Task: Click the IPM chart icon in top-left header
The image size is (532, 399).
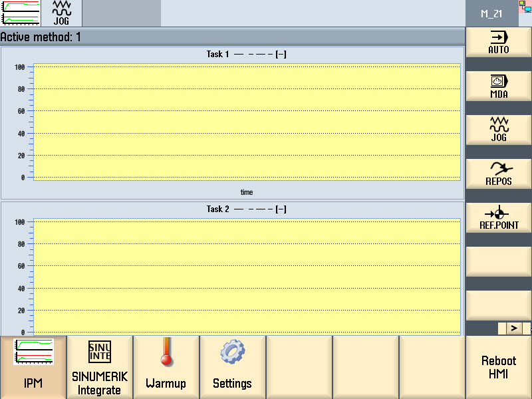Action: coord(21,13)
